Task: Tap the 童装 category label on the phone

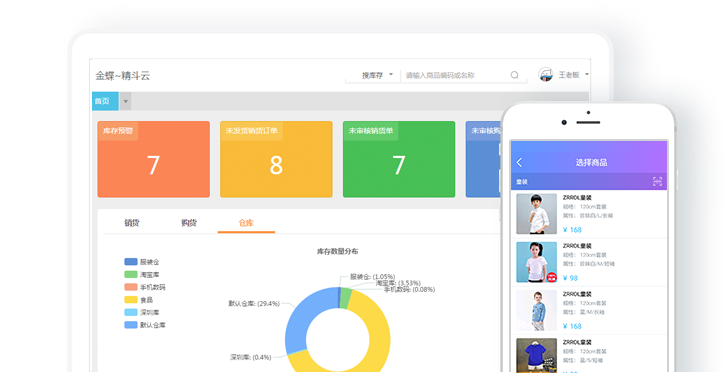Action: pyautogui.click(x=522, y=182)
